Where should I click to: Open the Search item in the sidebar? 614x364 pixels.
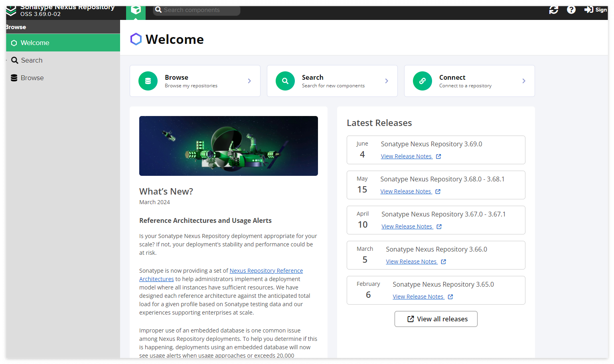tap(63, 60)
